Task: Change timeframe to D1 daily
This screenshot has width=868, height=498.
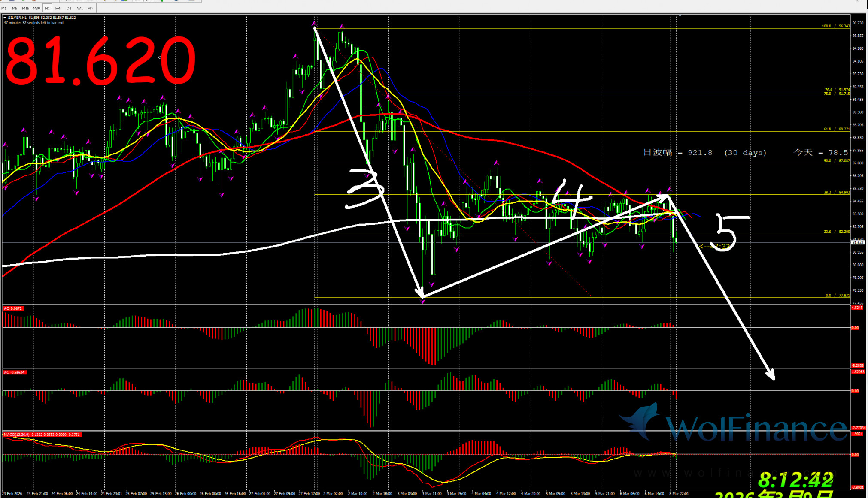Action: click(x=69, y=8)
